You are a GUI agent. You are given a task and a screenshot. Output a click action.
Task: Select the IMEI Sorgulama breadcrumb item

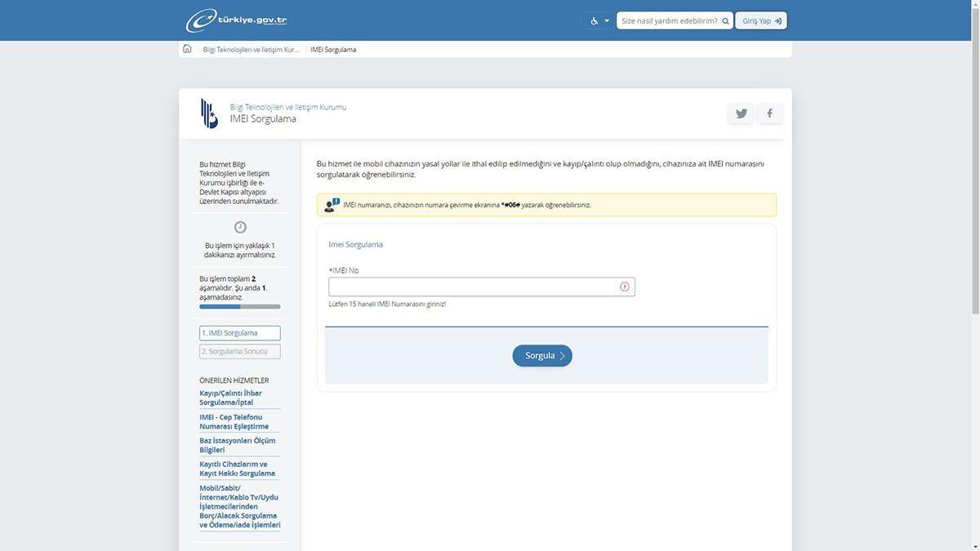(x=333, y=50)
